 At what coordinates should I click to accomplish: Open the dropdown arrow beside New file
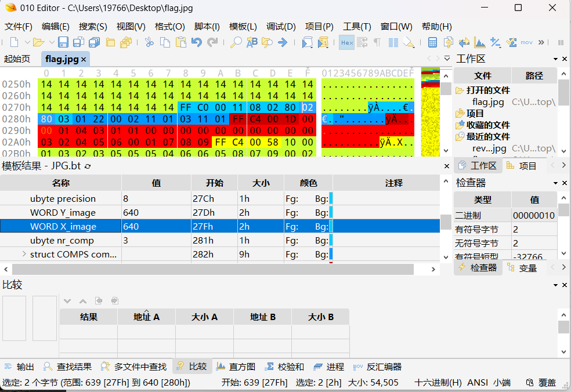[26, 42]
